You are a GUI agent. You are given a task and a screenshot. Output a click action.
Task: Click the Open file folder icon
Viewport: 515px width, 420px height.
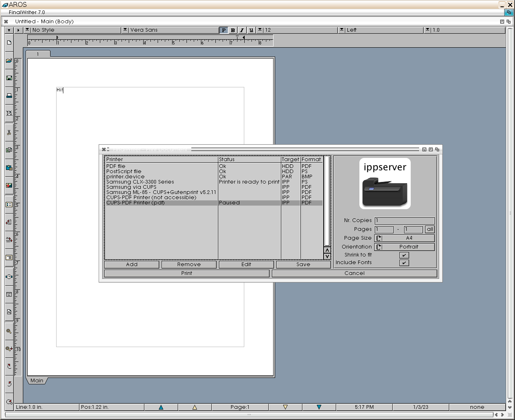tap(9, 61)
